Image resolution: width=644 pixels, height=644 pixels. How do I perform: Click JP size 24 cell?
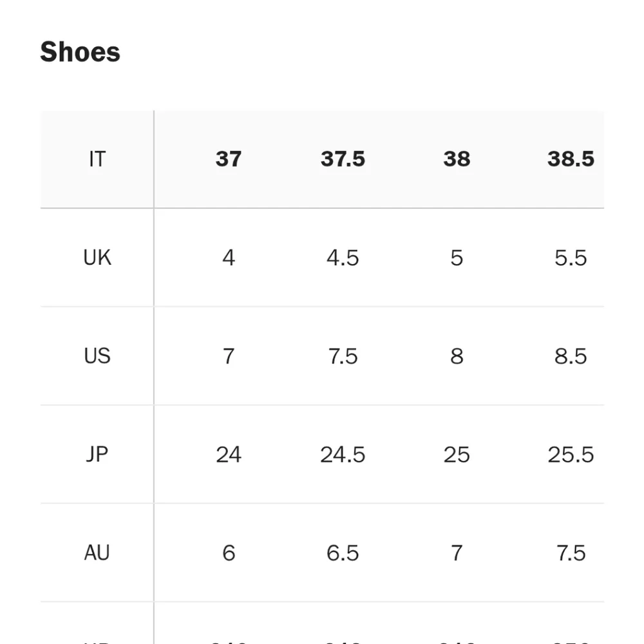(x=229, y=455)
